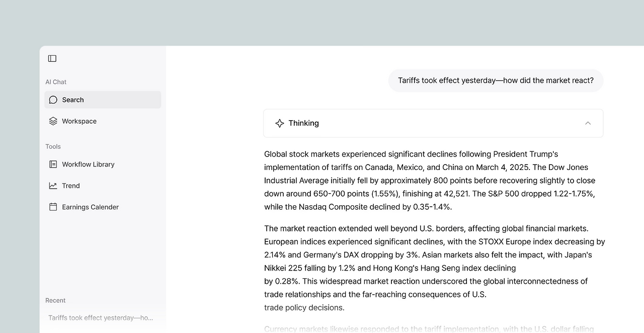This screenshot has height=333, width=644.
Task: Collapse the Thinking section chevron
Action: 588,123
